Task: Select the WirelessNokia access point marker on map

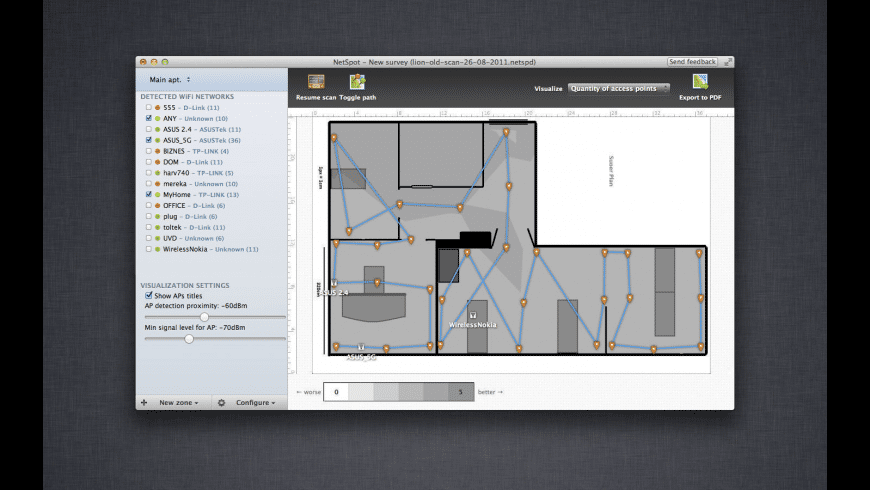Action: 473,315
